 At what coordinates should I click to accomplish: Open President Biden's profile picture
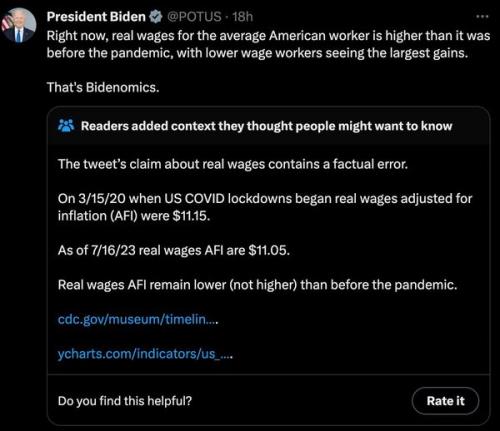click(18, 25)
